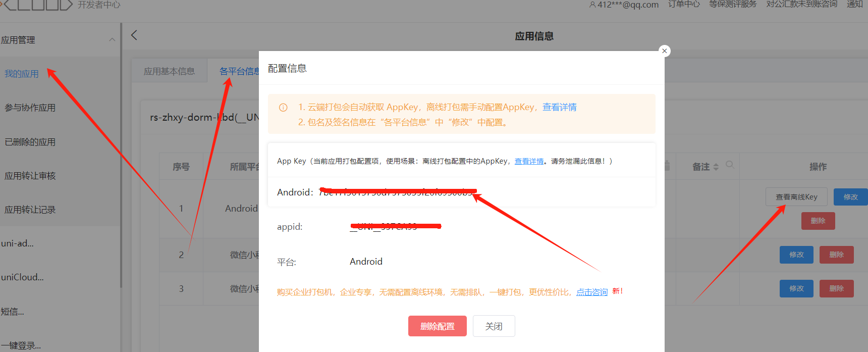Expand the uni-ad... sidebar item

[x=18, y=243]
